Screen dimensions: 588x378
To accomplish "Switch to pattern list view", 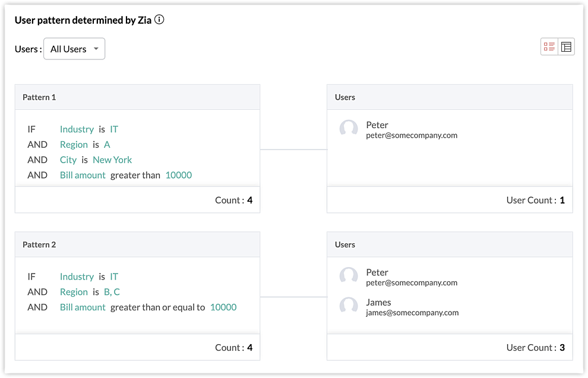I will [x=549, y=47].
